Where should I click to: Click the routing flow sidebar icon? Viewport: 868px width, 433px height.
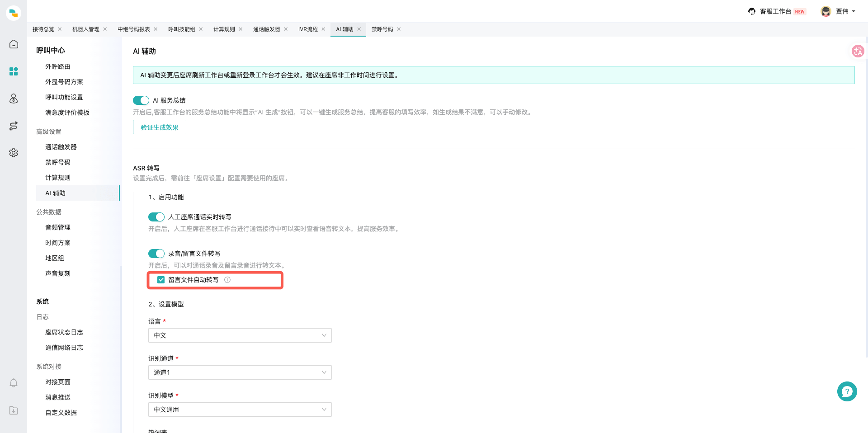[14, 126]
